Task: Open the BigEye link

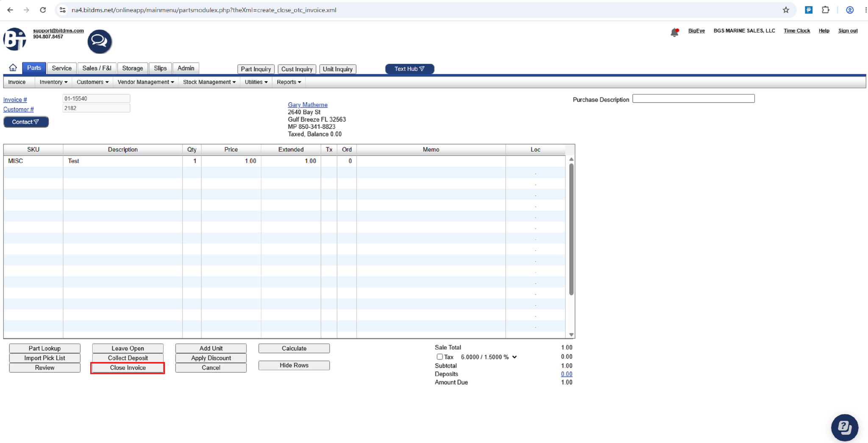Action: click(x=696, y=31)
